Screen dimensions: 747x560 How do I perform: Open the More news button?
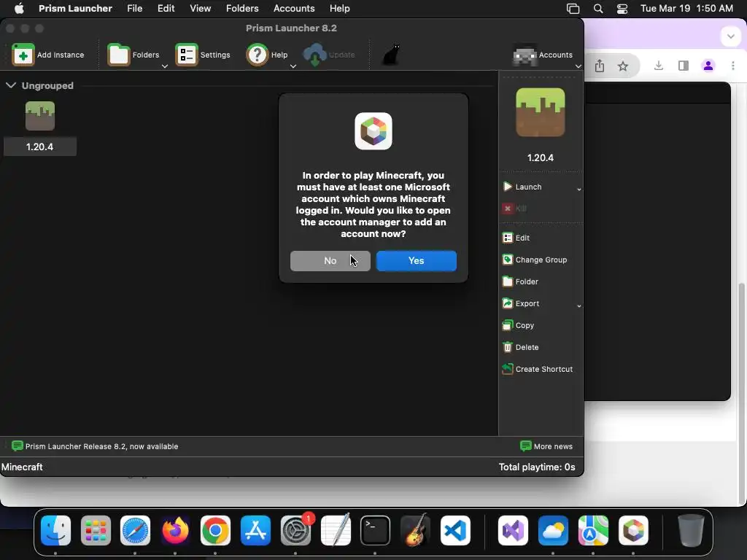[x=546, y=446]
